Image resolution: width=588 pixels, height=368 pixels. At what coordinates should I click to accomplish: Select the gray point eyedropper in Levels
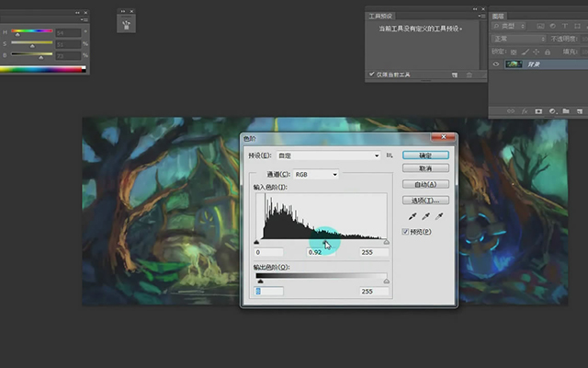(x=426, y=216)
